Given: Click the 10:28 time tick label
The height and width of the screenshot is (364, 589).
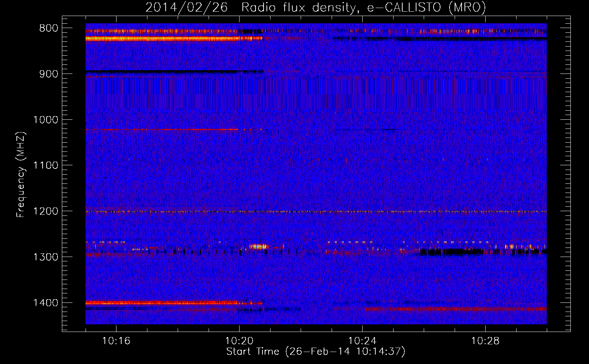Looking at the screenshot, I should pyautogui.click(x=485, y=341).
